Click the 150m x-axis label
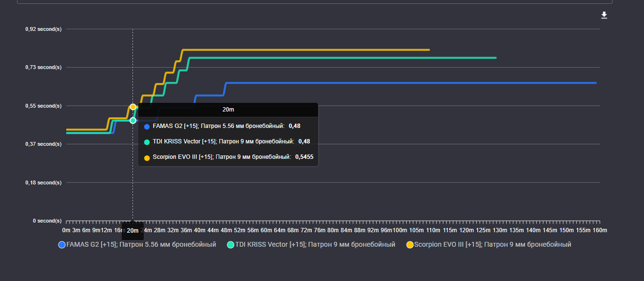The height and width of the screenshot is (281, 644). [x=567, y=230]
